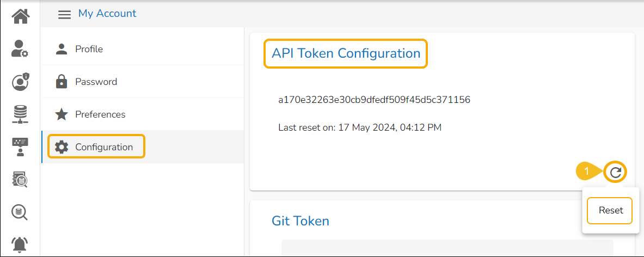Image resolution: width=644 pixels, height=257 pixels.
Task: Open the notifications bell icon
Action: click(x=20, y=243)
